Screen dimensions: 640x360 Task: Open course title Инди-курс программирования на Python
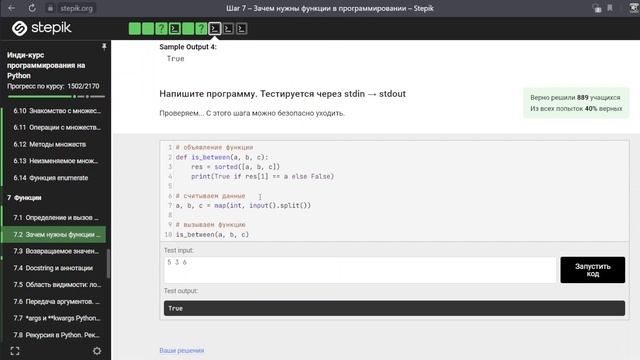[46, 65]
